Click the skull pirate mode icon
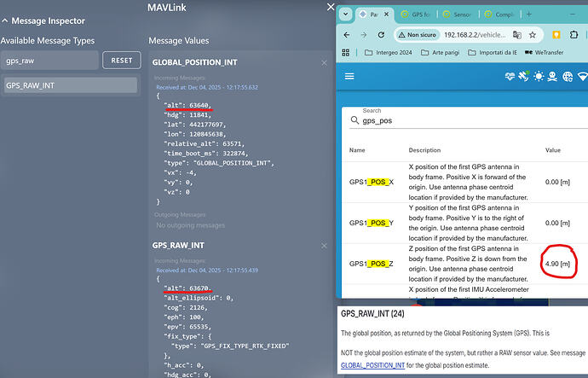588x378 pixels. pos(552,76)
